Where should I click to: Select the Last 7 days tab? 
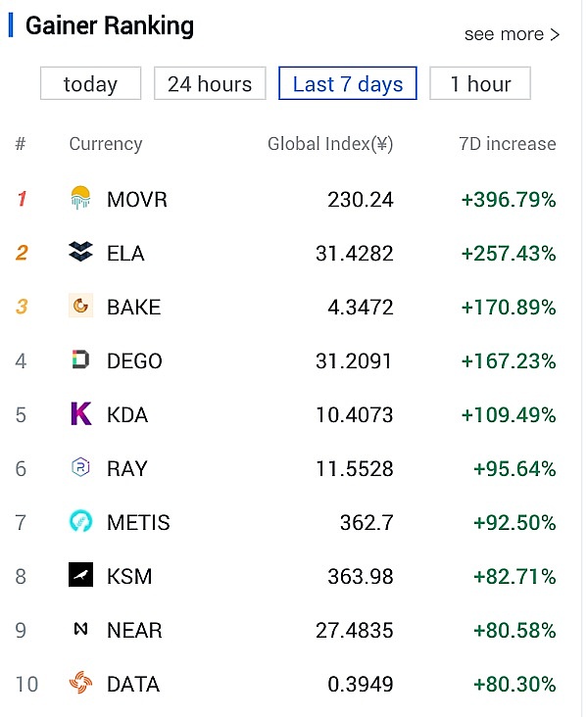(348, 84)
